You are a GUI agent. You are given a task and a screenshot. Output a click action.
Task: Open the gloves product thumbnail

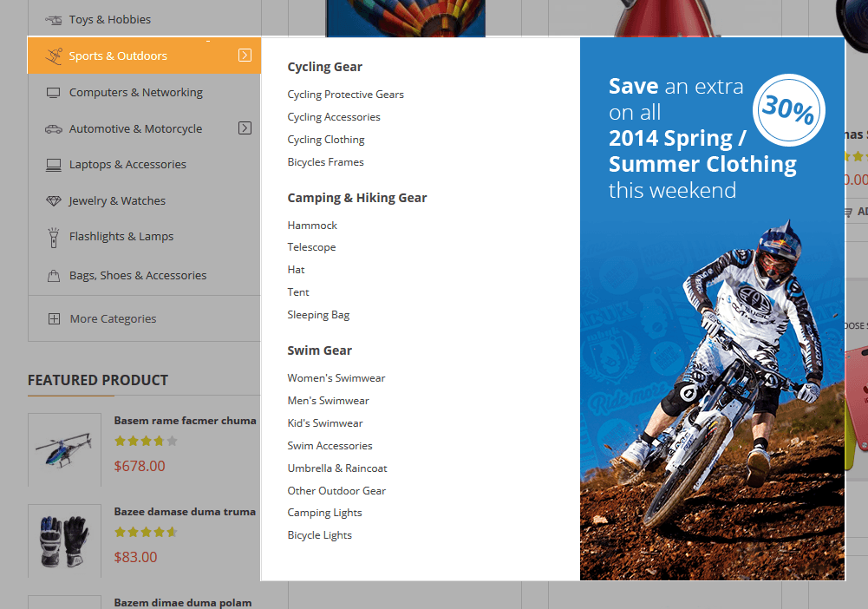[65, 541]
